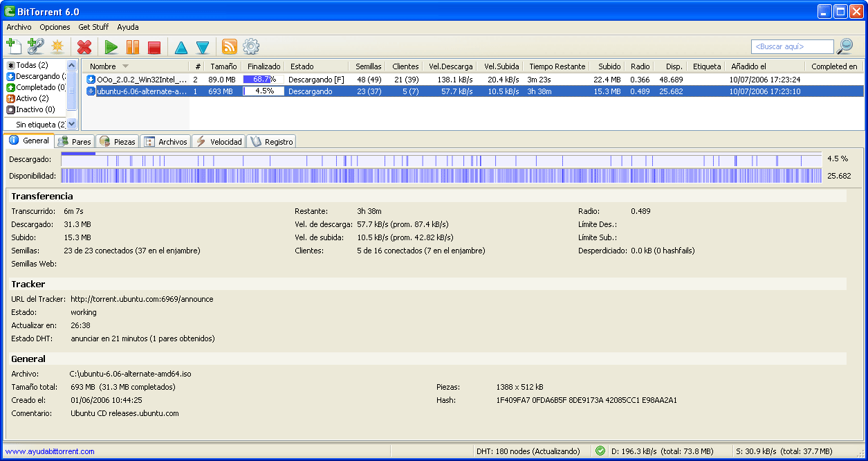Click the Create New Torrent star icon
The image size is (868, 461).
click(x=57, y=47)
